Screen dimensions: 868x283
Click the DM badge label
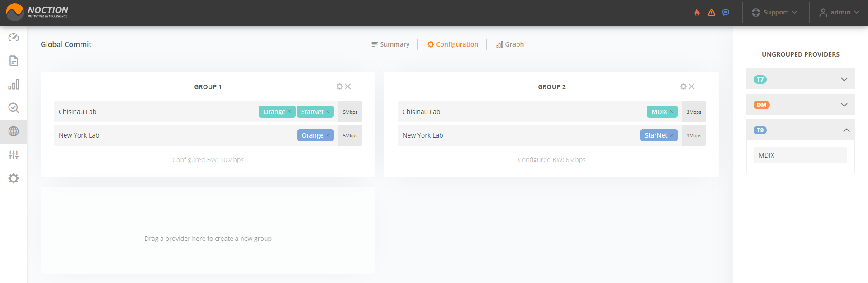coord(762,105)
